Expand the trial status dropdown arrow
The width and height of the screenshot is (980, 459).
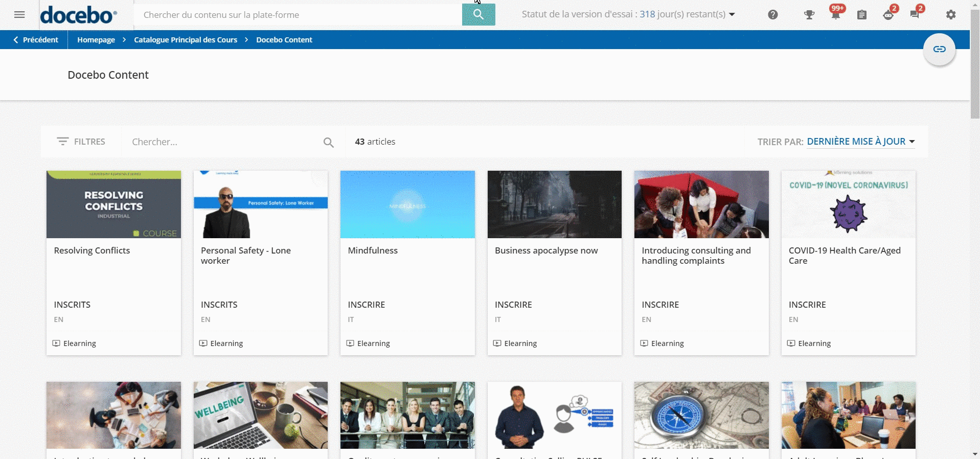coord(732,15)
